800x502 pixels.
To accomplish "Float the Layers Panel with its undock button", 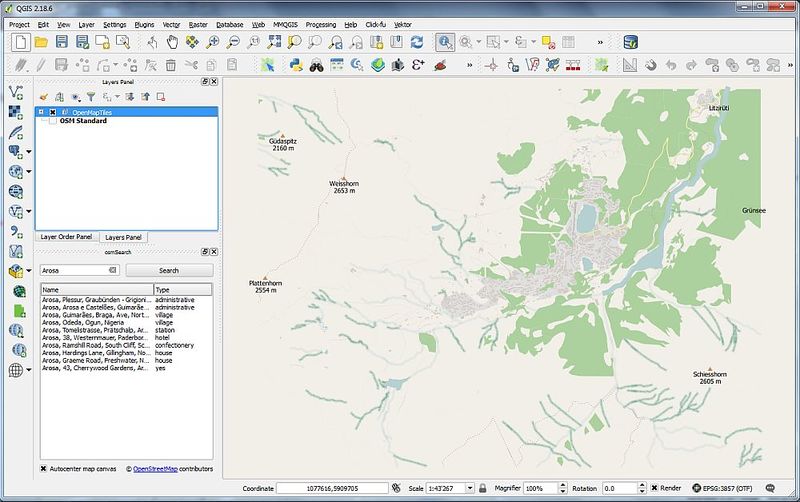I will (x=205, y=81).
